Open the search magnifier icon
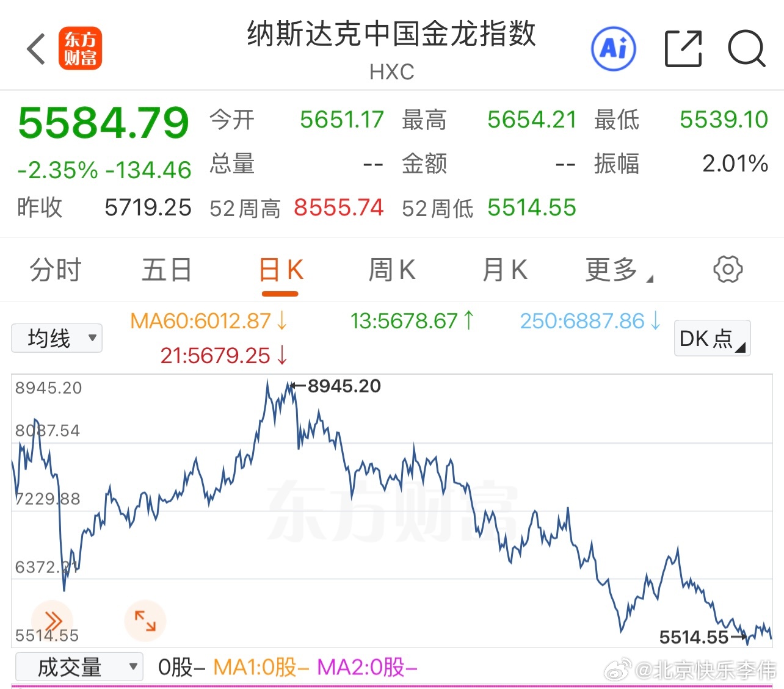 747,48
